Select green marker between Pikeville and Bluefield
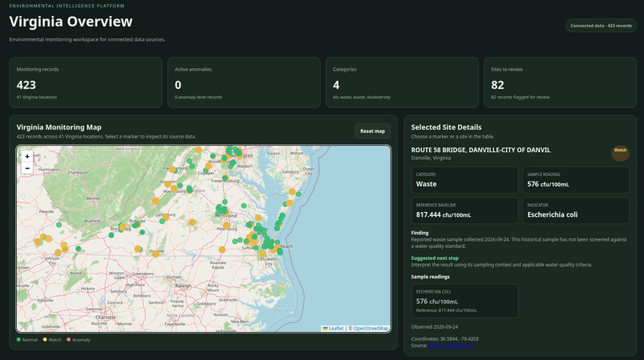 click(x=59, y=225)
